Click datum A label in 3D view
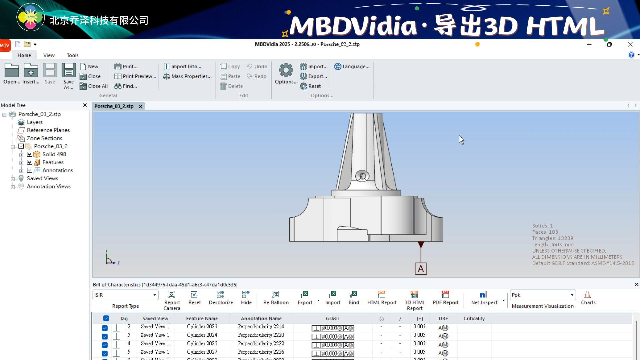The width and height of the screenshot is (640, 360). [420, 269]
